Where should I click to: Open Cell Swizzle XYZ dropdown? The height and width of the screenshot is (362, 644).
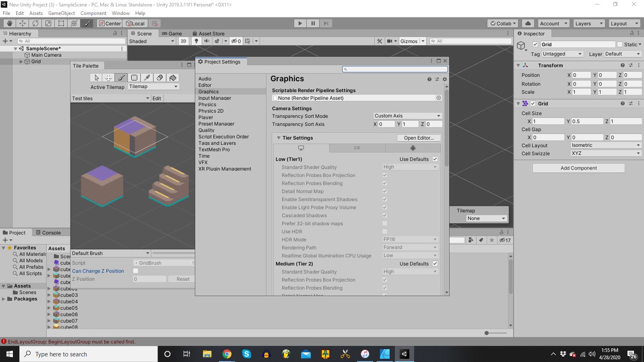(x=606, y=153)
